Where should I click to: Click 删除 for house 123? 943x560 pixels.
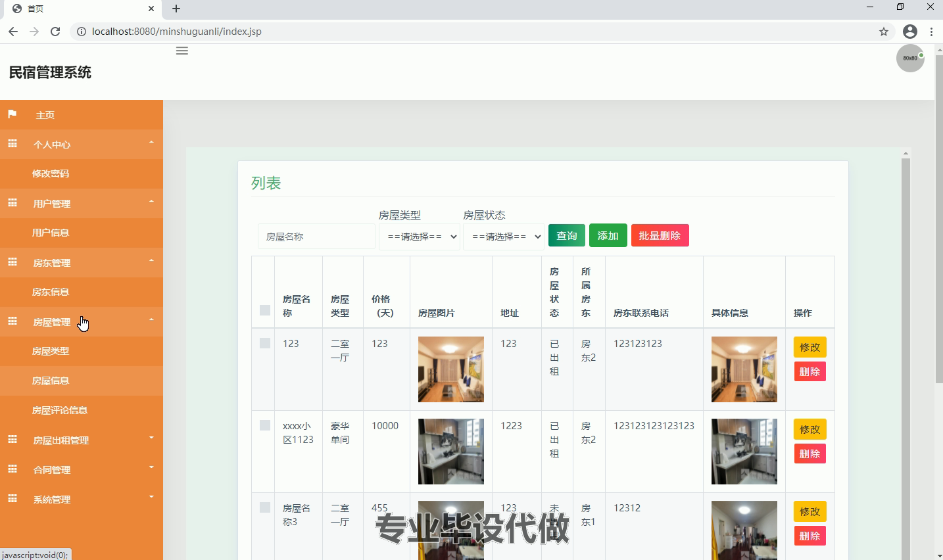click(x=810, y=371)
